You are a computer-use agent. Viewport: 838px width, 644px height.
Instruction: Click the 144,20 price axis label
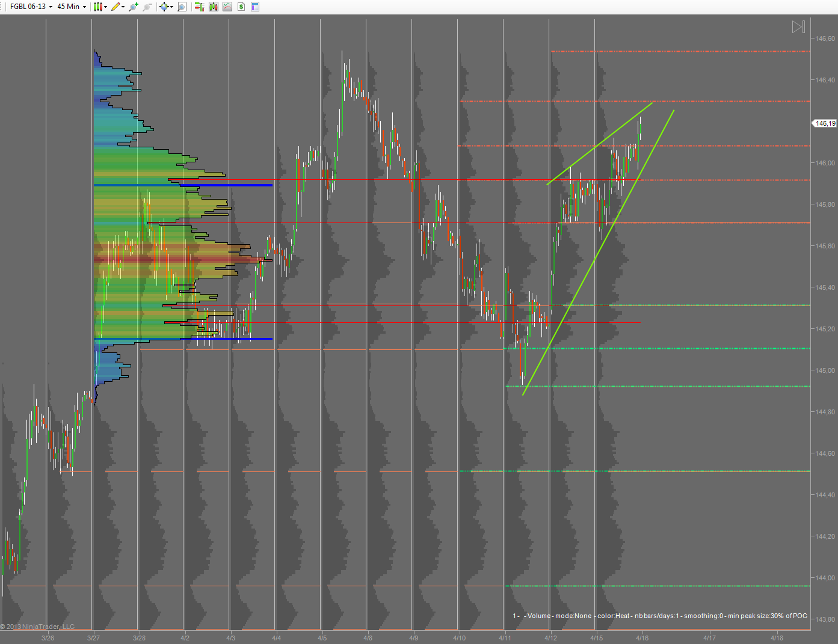pos(825,536)
